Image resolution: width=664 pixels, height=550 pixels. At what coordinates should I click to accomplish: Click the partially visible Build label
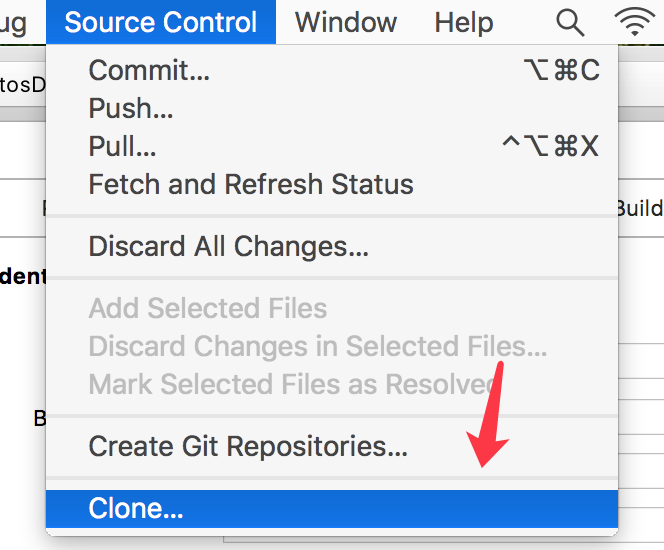(x=640, y=208)
